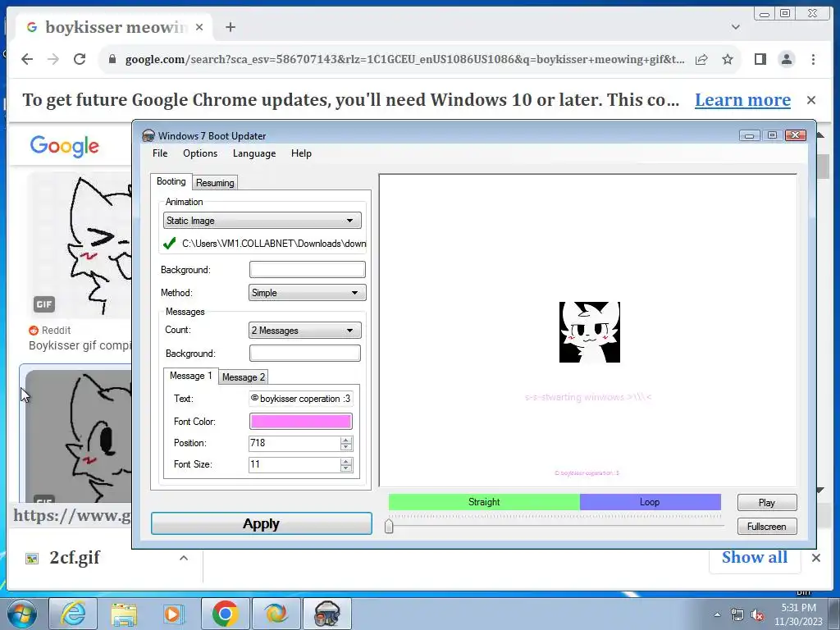Increase the Font Size with up arrow
The height and width of the screenshot is (630, 840).
tap(346, 461)
